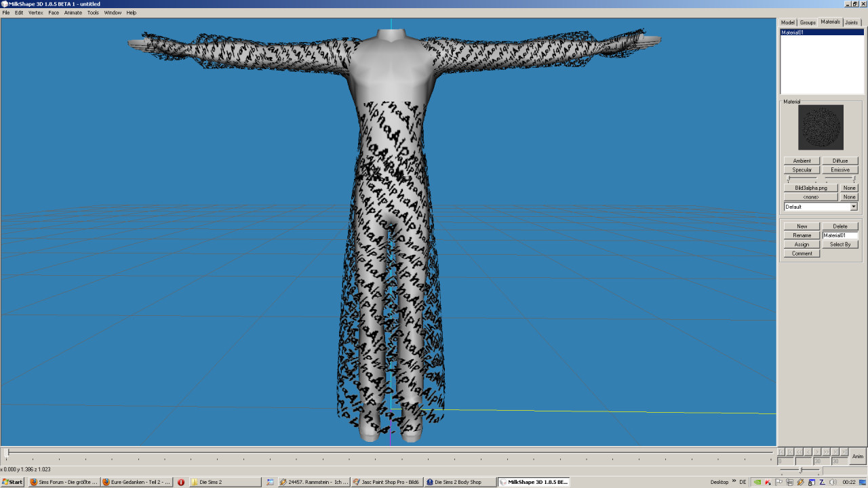Viewport: 868px width, 488px height.
Task: Click the fast forward (>>) playback button
Action: pyautogui.click(x=826, y=452)
